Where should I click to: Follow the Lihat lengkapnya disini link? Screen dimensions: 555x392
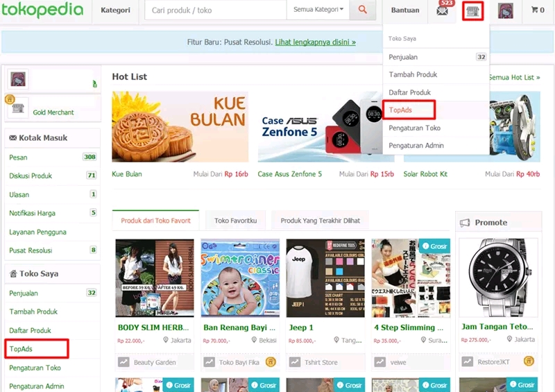coord(316,42)
